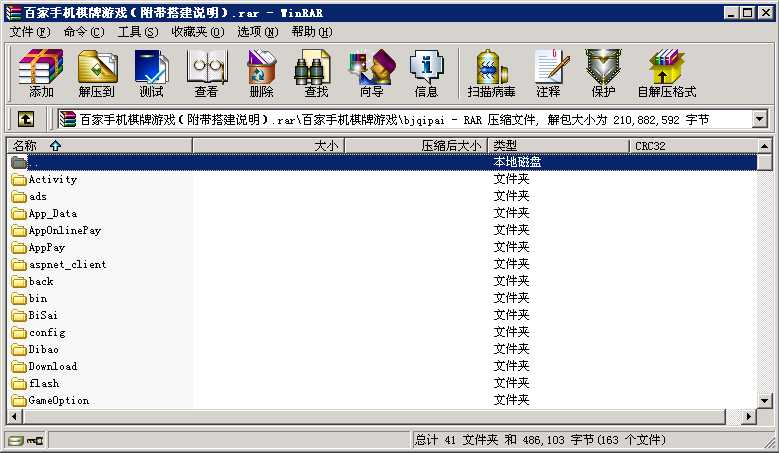Click the aspnet_client folder icon
Screen dimensions: 779x453
19,264
